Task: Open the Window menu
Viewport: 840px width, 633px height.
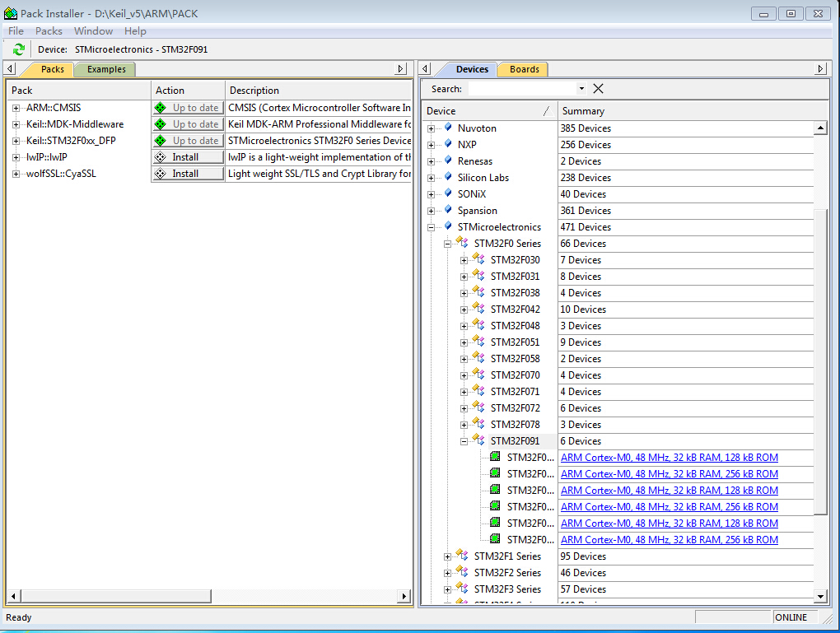Action: click(x=93, y=31)
